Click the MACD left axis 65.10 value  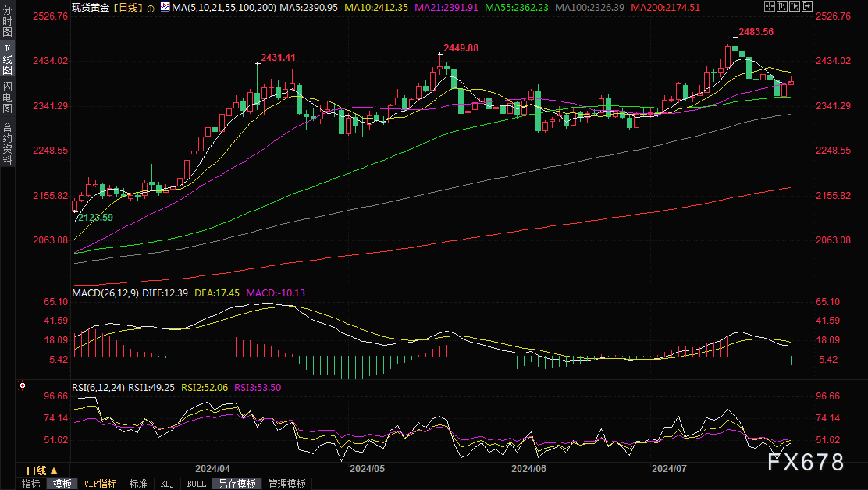(x=56, y=302)
